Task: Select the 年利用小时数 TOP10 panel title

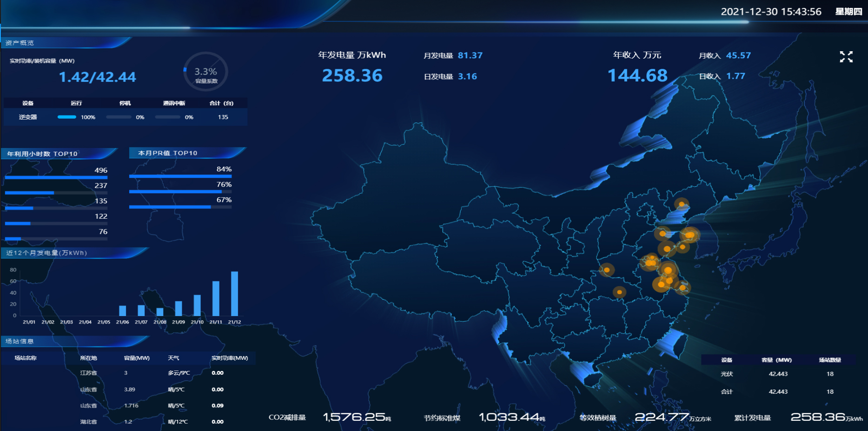Action: [x=42, y=154]
